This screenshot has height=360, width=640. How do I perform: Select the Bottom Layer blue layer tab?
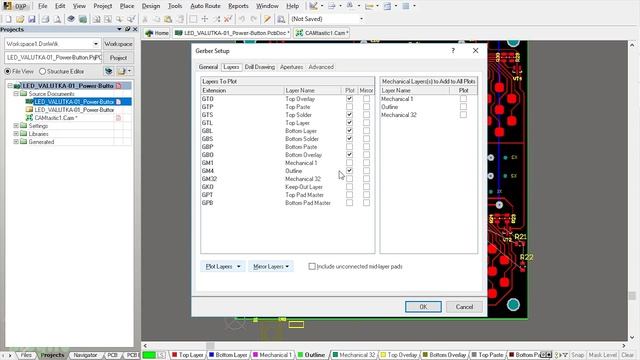point(228,355)
